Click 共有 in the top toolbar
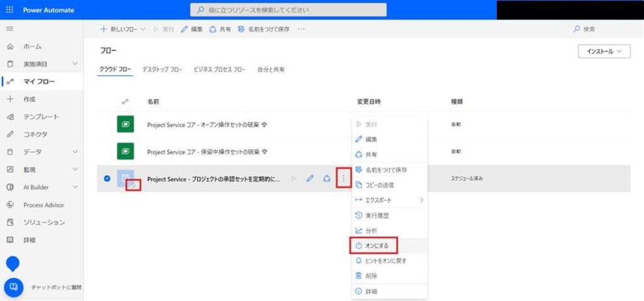 (x=220, y=29)
